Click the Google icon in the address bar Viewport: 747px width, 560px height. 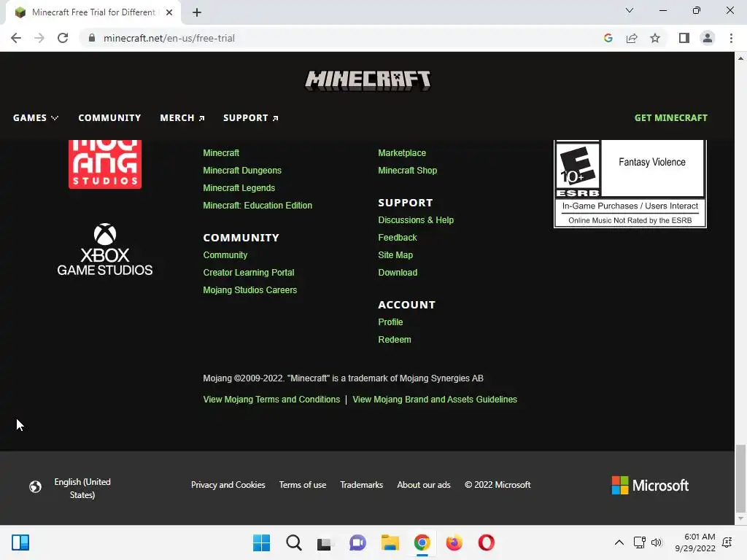point(608,38)
